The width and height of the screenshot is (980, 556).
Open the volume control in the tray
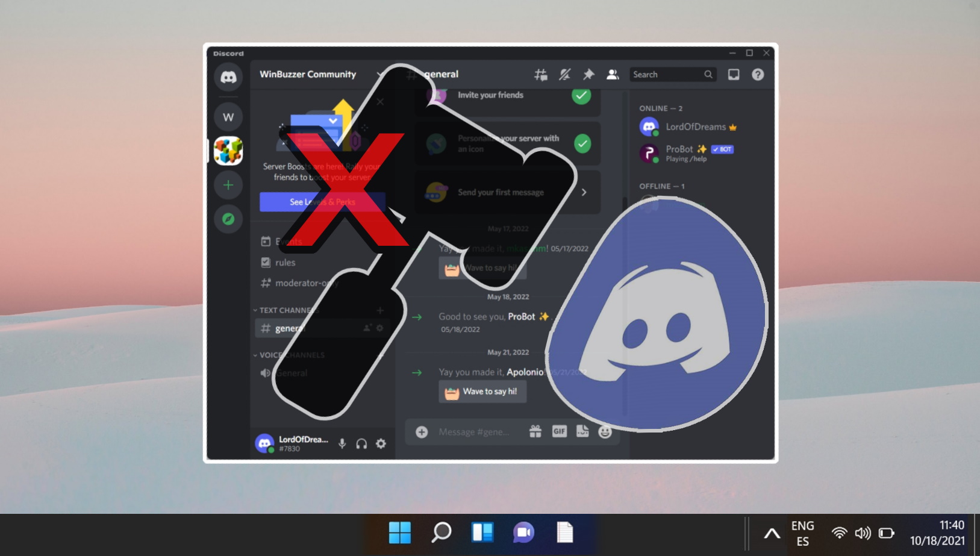pyautogui.click(x=863, y=533)
